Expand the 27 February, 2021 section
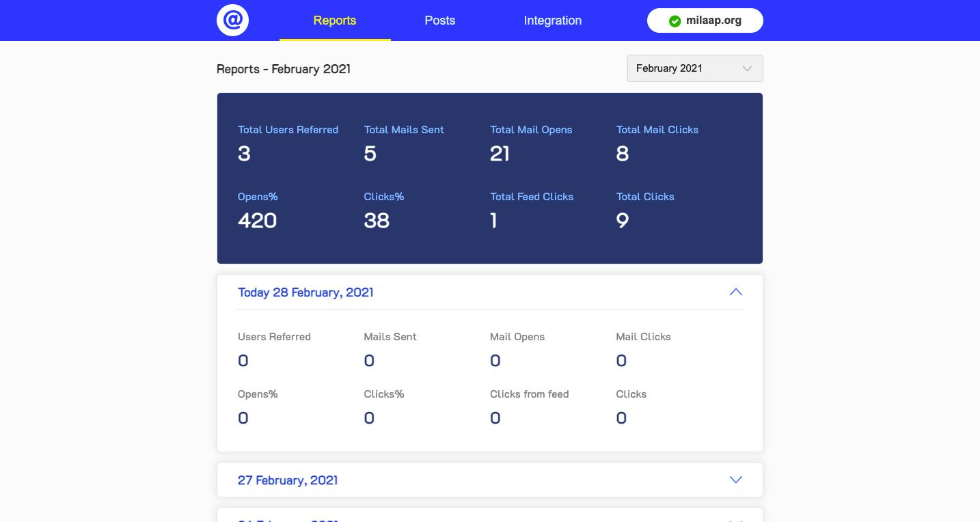This screenshot has height=522, width=980. click(735, 480)
